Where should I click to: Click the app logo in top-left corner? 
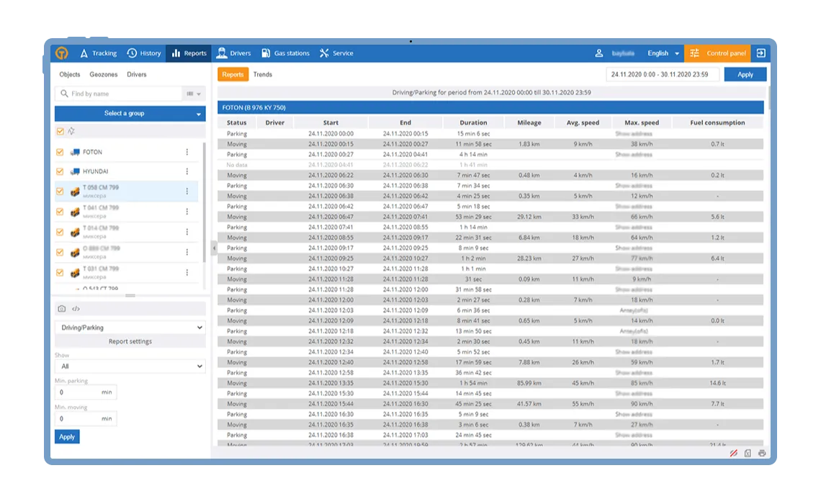click(x=62, y=53)
